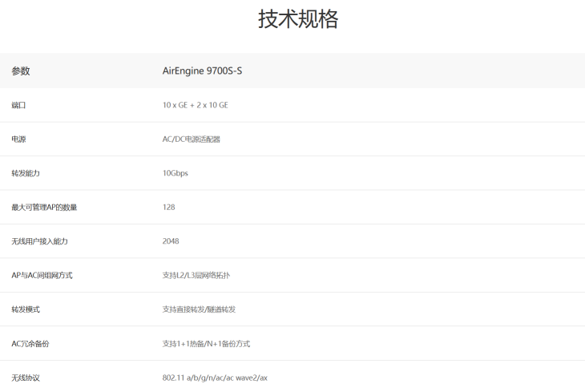This screenshot has height=392, width=585.
Task: Click the AirEngine 9700S-S column header
Action: (202, 71)
